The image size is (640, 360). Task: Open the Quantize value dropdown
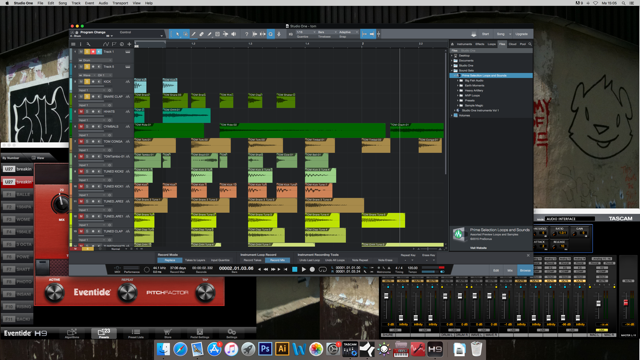point(305,32)
